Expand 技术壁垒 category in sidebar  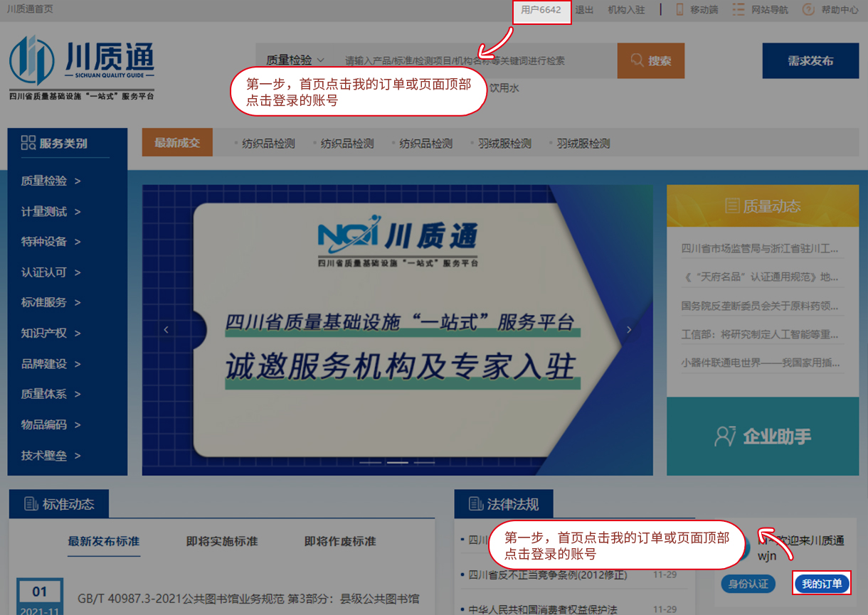point(51,455)
